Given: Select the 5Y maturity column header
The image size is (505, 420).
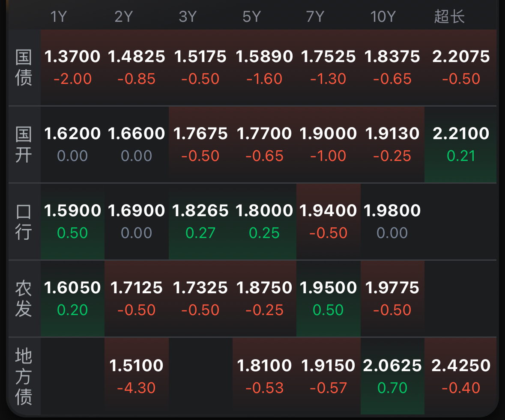Looking at the screenshot, I should [251, 17].
